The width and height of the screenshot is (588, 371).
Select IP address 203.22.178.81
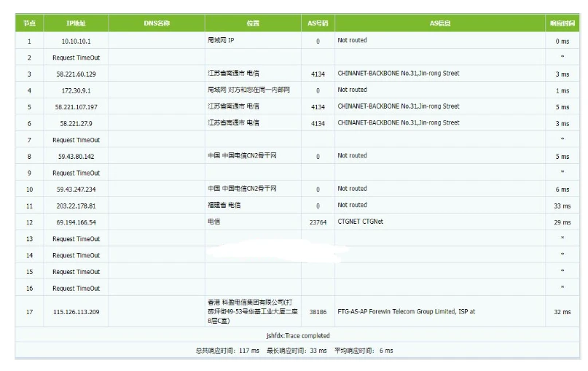pos(76,206)
